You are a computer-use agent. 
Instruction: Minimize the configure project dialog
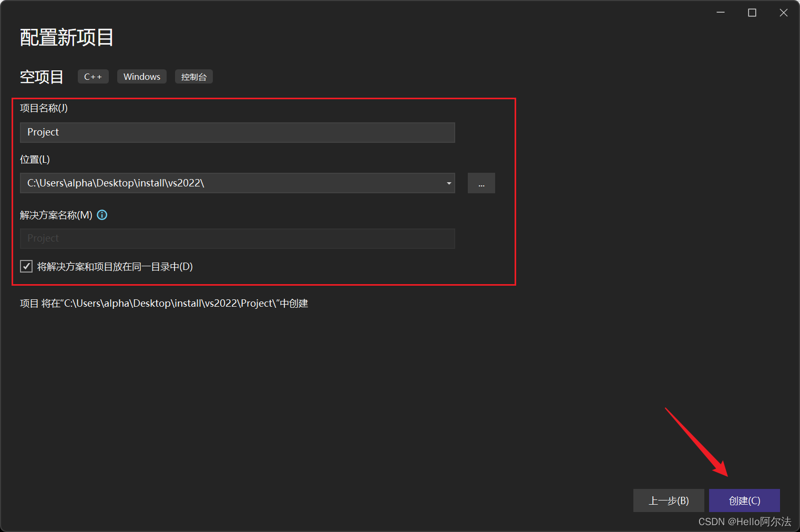click(x=721, y=13)
